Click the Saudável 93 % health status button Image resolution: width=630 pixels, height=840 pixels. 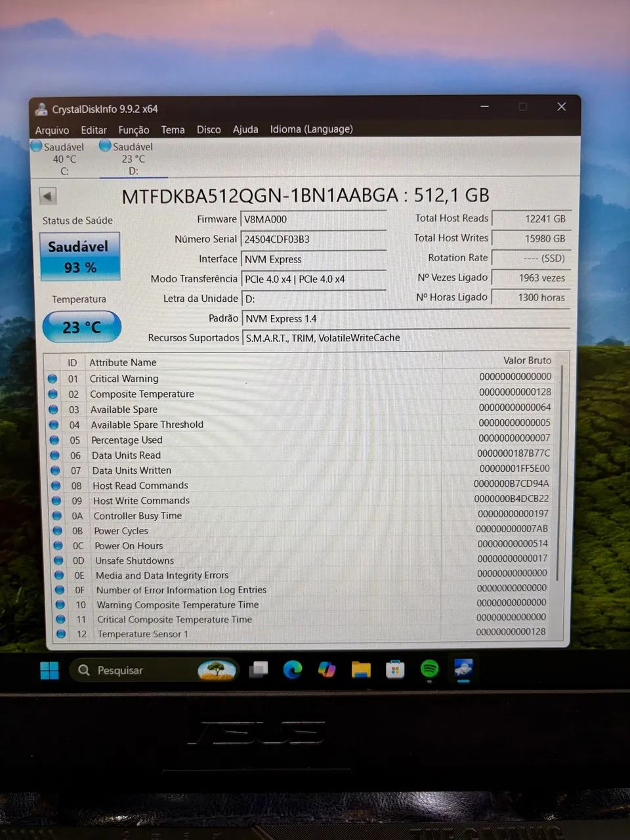80,256
